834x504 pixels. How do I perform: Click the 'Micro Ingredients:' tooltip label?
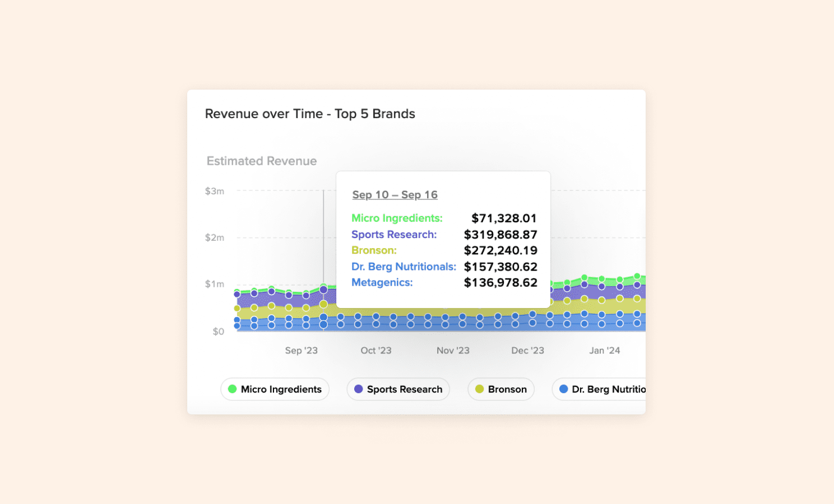point(397,218)
